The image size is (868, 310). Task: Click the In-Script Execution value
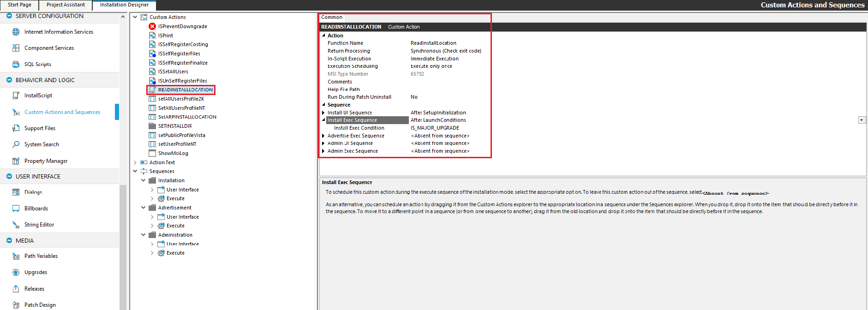(435, 59)
